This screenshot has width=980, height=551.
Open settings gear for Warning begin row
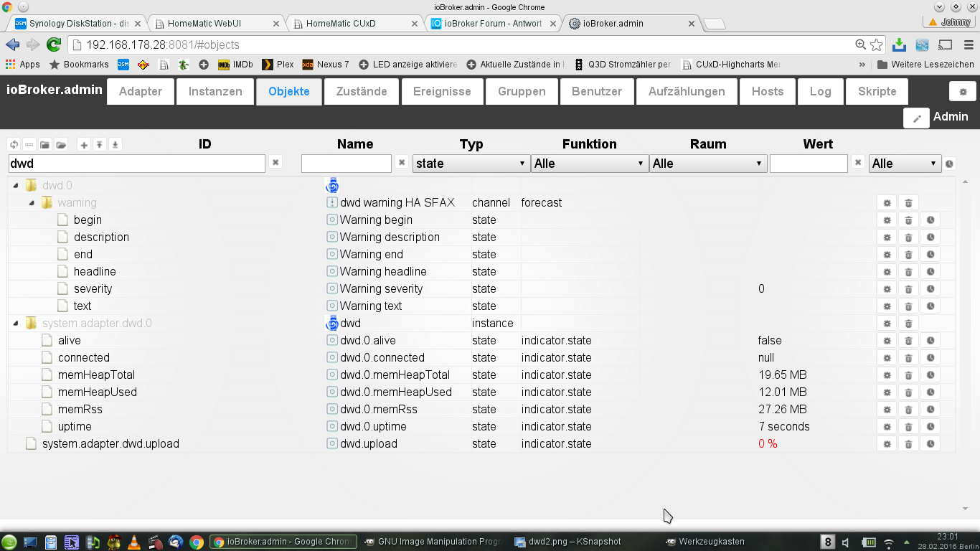pos(887,220)
